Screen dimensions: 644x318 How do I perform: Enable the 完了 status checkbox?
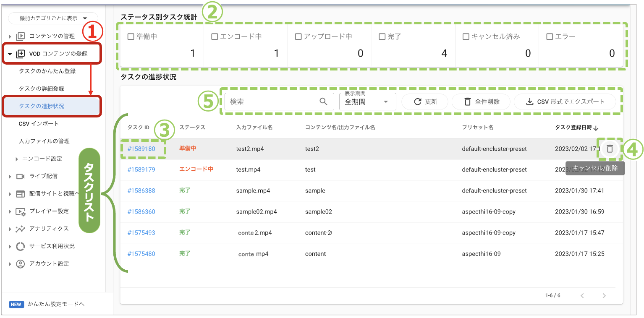(382, 37)
